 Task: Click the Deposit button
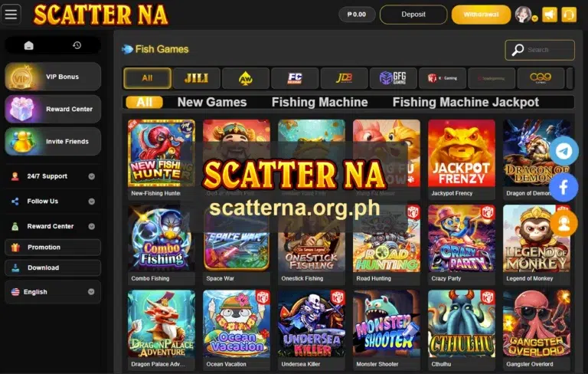(413, 15)
